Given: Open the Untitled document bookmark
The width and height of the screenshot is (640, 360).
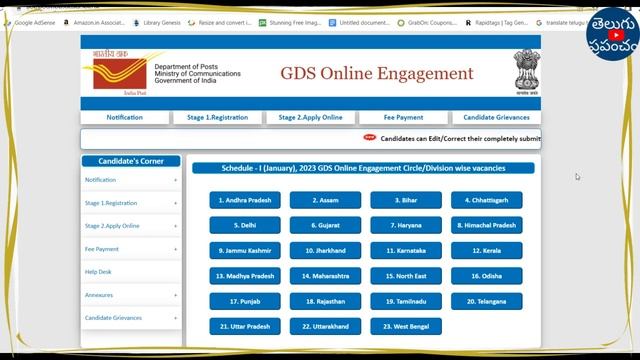Looking at the screenshot, I should click(360, 23).
